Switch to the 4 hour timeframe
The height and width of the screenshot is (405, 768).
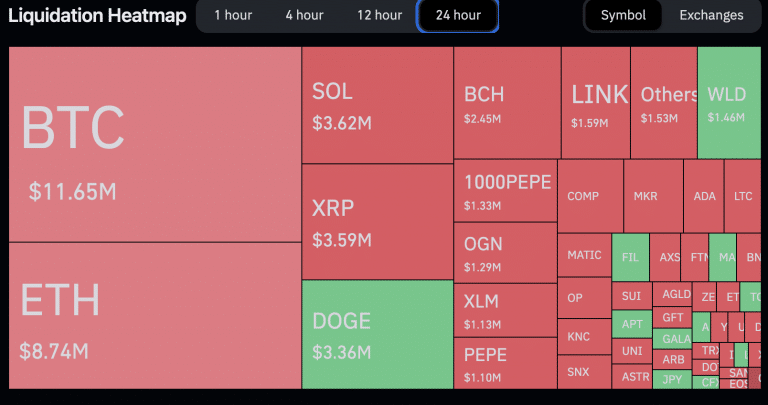point(304,15)
